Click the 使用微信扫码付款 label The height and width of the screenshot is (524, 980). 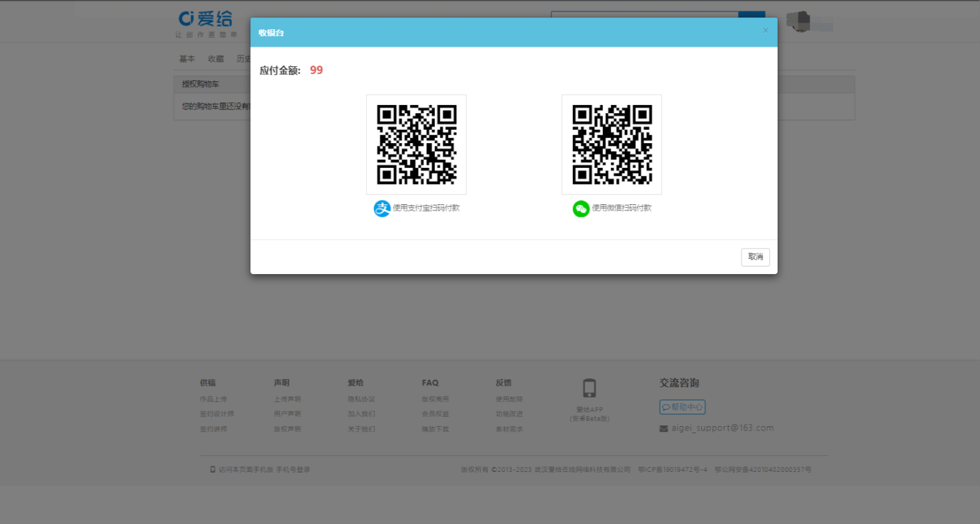pyautogui.click(x=622, y=208)
